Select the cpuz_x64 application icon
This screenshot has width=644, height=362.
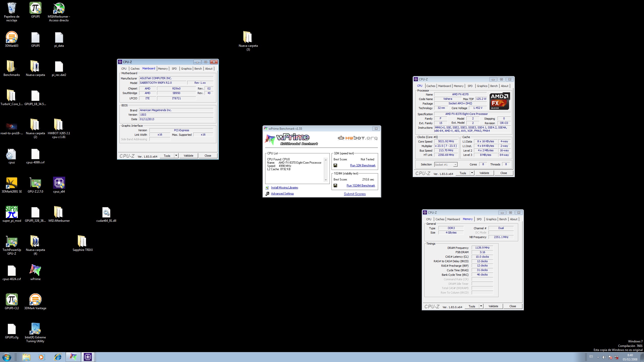click(x=59, y=183)
